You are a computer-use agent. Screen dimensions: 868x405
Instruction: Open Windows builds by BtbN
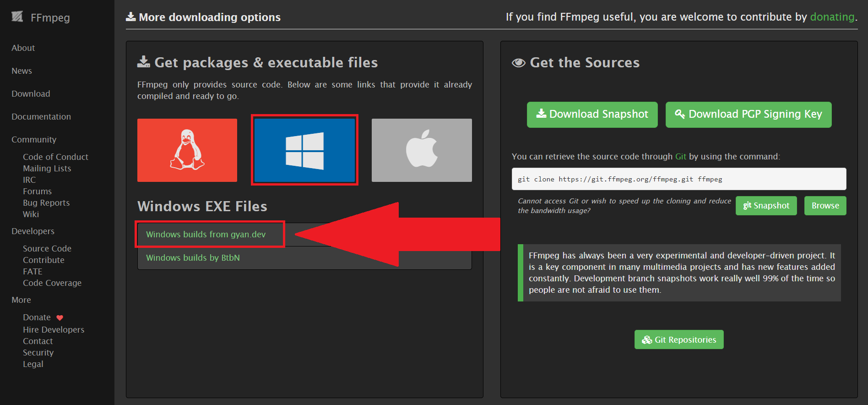(193, 258)
